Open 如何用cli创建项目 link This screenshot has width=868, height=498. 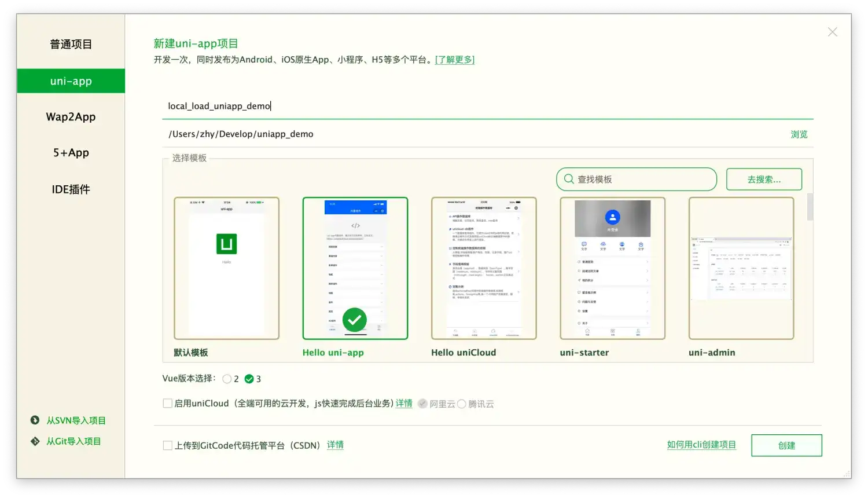click(x=701, y=445)
